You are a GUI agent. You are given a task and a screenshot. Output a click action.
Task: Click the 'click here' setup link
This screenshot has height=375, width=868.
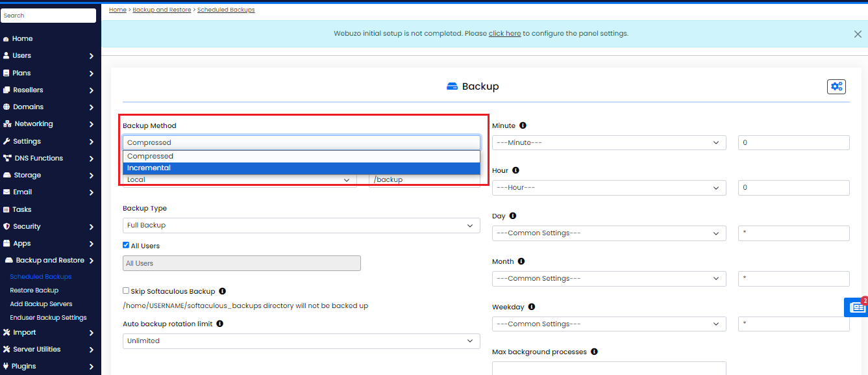pyautogui.click(x=504, y=33)
